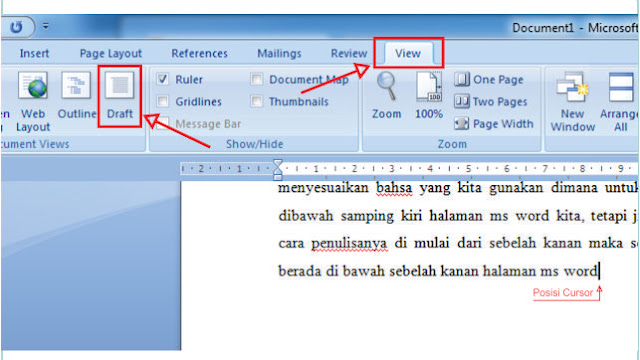Open a New Window of document
640x360 pixels.
tap(572, 102)
